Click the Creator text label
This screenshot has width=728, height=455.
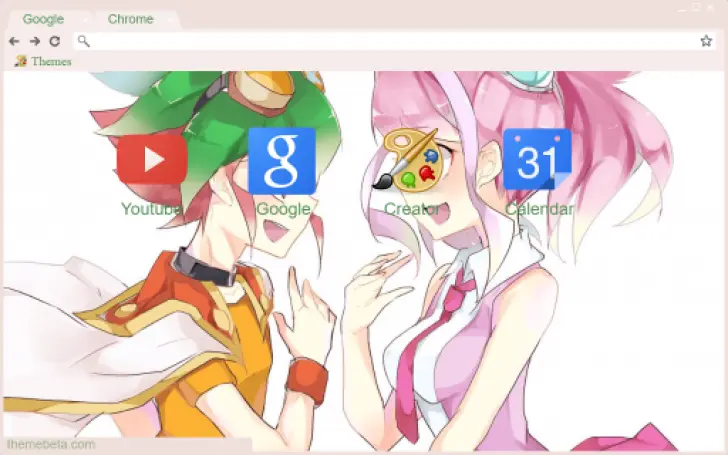412,209
